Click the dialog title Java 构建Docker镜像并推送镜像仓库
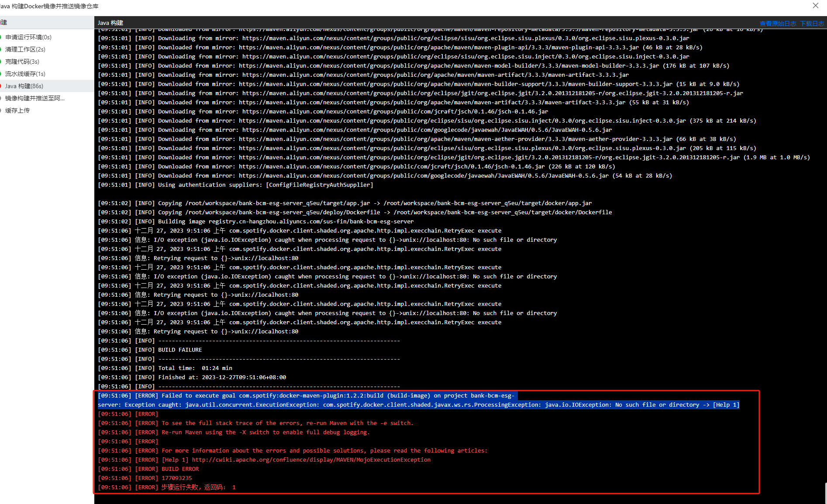The width and height of the screenshot is (827, 504). pyautogui.click(x=49, y=6)
